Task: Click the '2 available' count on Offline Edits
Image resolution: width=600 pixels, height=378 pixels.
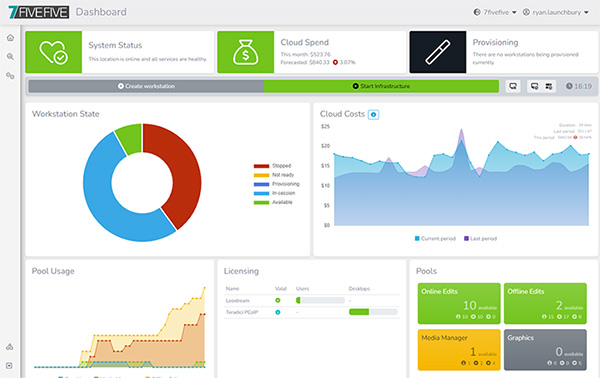Action: (569, 305)
